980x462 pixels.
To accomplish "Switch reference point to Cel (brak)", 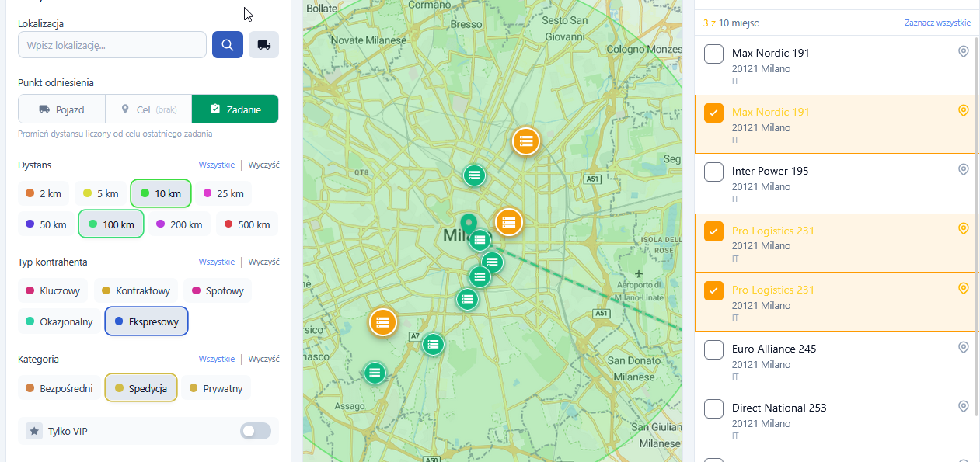I will coord(148,109).
